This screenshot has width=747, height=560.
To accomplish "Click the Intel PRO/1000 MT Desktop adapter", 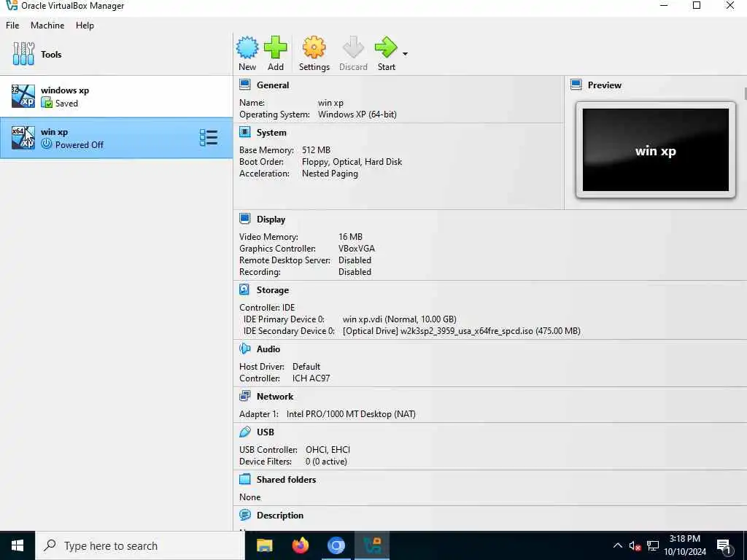I will (x=351, y=414).
